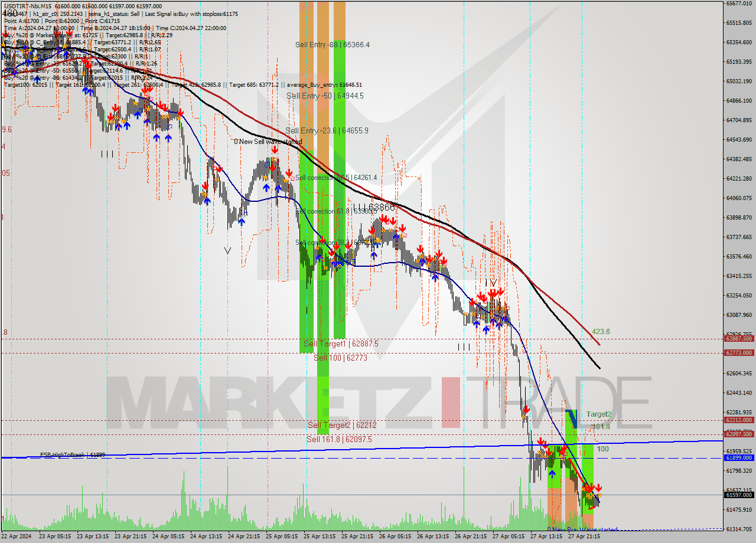
Task: Click the blue 61899.000 price tag
Action: (739, 458)
